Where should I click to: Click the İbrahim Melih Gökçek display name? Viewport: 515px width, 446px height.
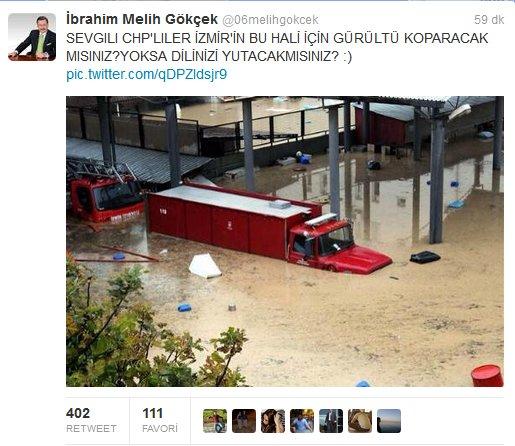click(x=142, y=19)
